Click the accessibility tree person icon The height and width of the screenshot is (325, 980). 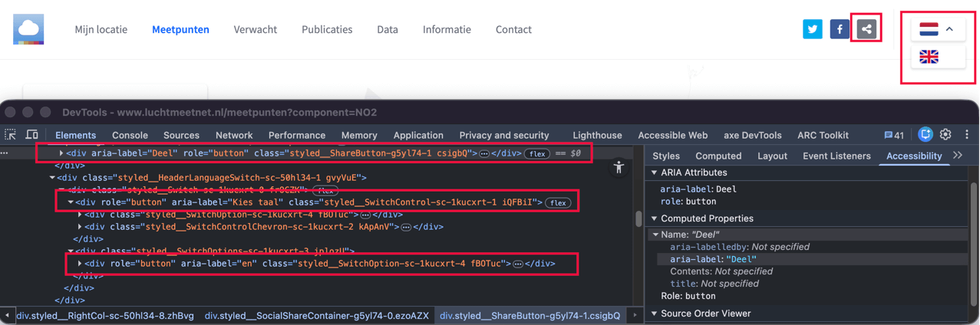point(619,168)
